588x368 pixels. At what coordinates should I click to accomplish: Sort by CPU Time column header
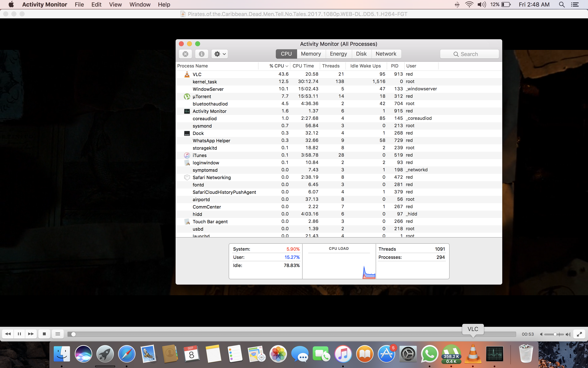[x=305, y=66]
